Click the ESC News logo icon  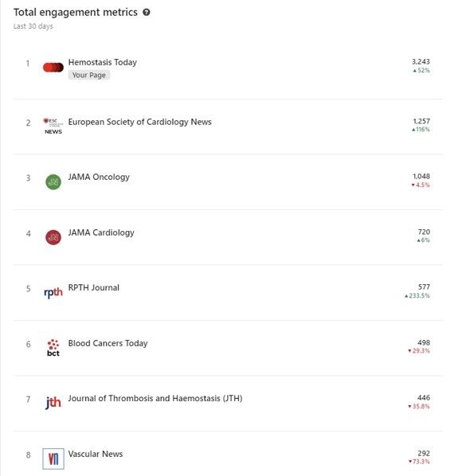click(53, 126)
